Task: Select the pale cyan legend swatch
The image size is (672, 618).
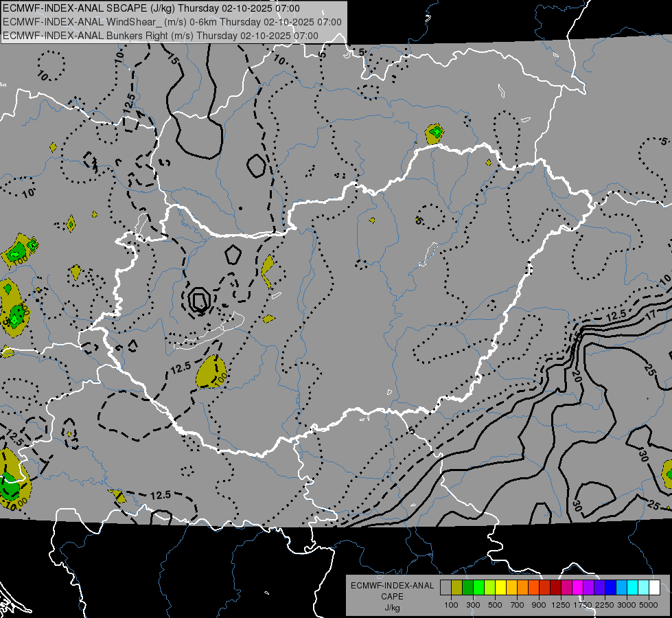Action: tap(643, 587)
